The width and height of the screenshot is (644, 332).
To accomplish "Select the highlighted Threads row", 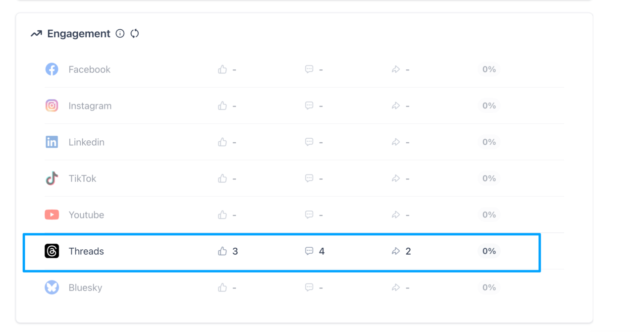I will click(x=281, y=251).
